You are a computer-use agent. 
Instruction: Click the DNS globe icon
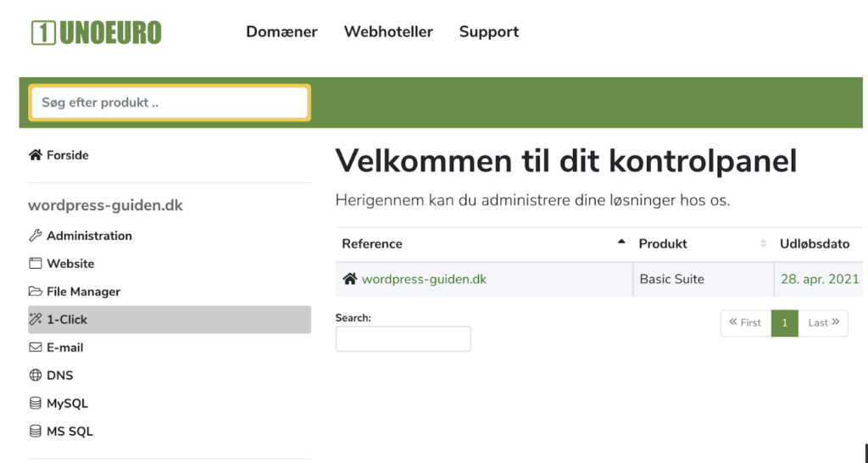36,375
